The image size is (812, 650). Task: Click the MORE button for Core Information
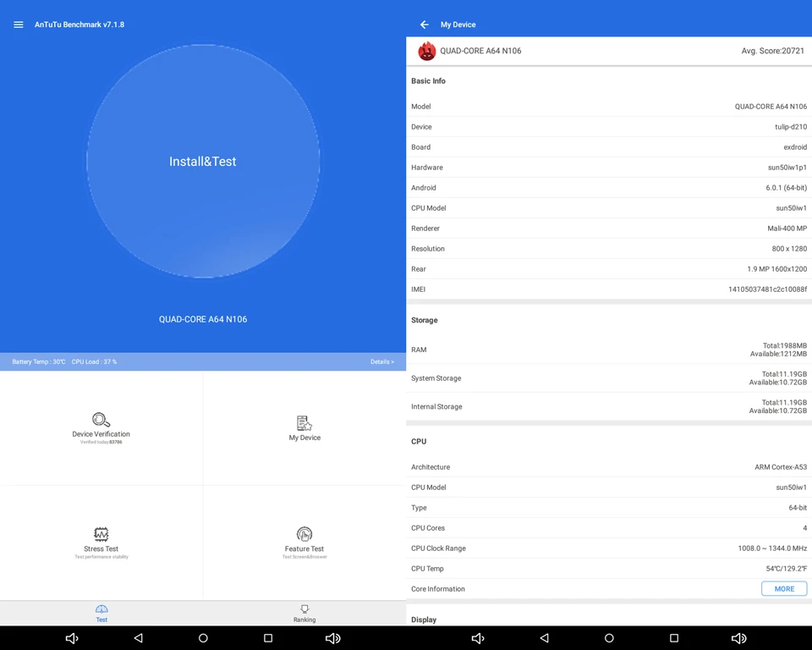pyautogui.click(x=784, y=589)
